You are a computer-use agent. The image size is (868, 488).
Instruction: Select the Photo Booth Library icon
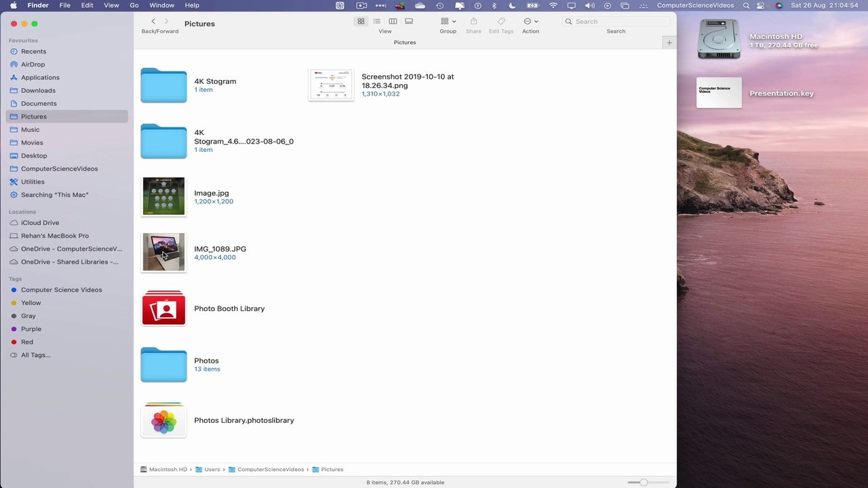click(163, 308)
